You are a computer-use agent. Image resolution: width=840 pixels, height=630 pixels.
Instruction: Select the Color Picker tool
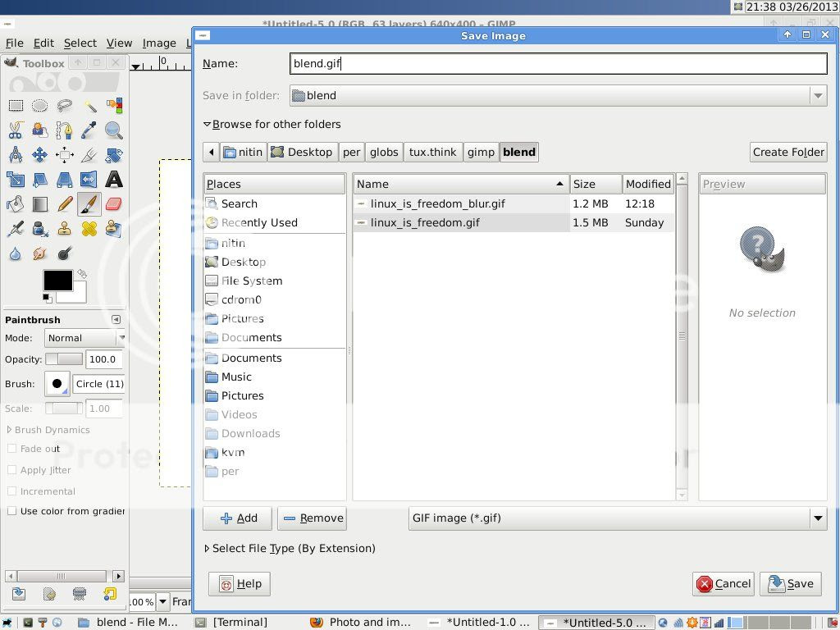(89, 130)
